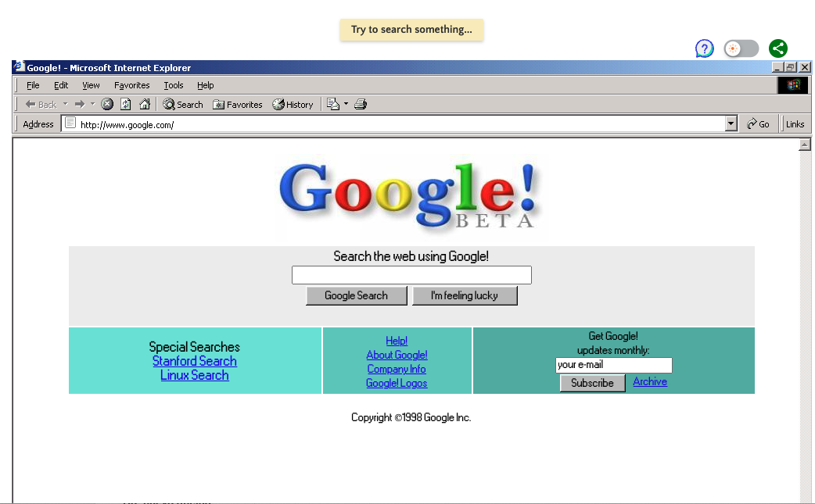The width and height of the screenshot is (815, 504).
Task: Click the Try to search something tooltip
Action: 411,30
